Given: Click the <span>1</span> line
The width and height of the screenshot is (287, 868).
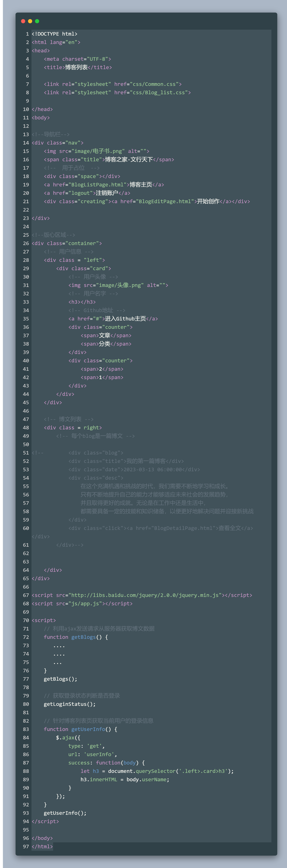Looking at the screenshot, I should pyautogui.click(x=102, y=377).
